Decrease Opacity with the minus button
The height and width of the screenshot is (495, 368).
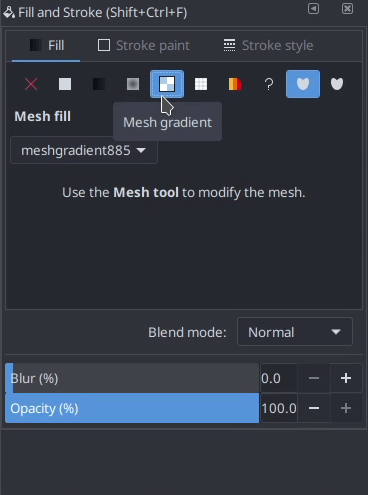(x=314, y=408)
